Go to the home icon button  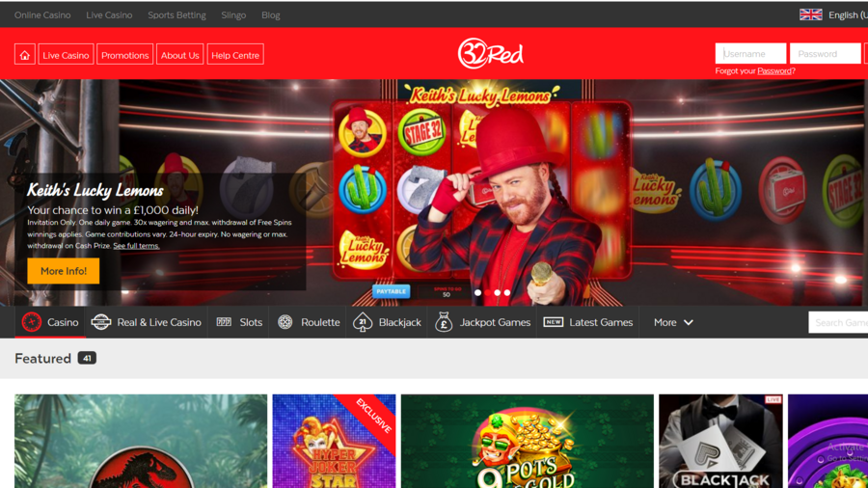click(24, 55)
